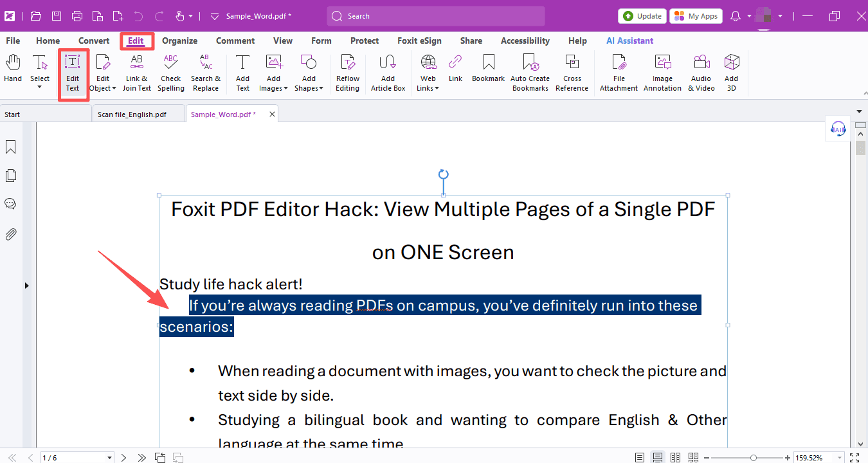Click the Update button
Screen dimensions: 868x463
(642, 16)
